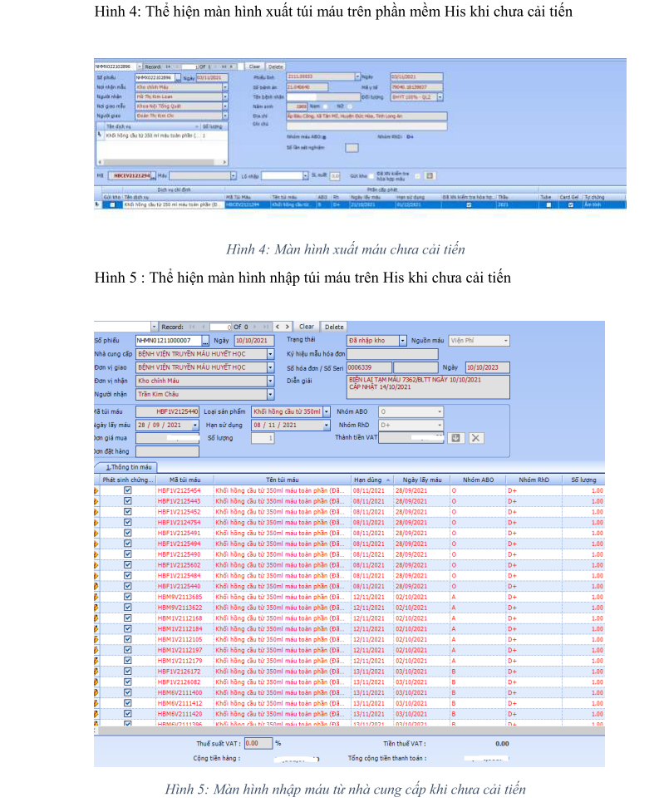Select the Thông tin máu tab
659x812 pixels.
[x=130, y=467]
